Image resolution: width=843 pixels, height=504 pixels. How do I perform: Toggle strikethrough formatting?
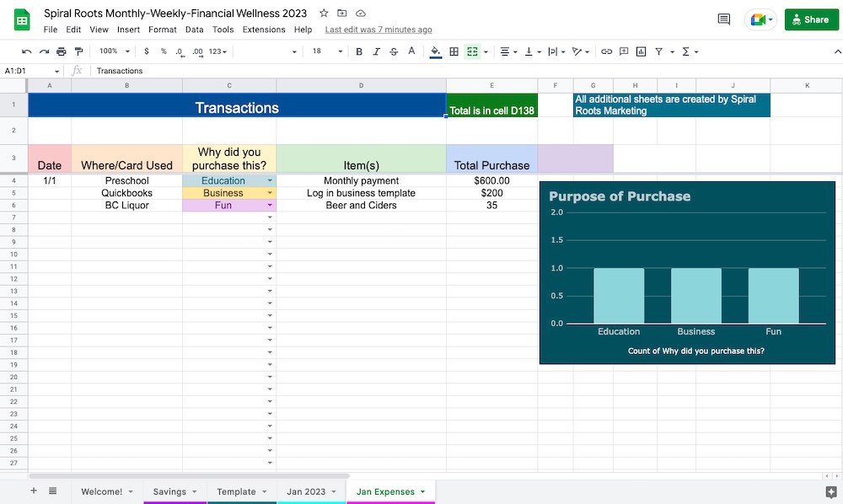394,51
